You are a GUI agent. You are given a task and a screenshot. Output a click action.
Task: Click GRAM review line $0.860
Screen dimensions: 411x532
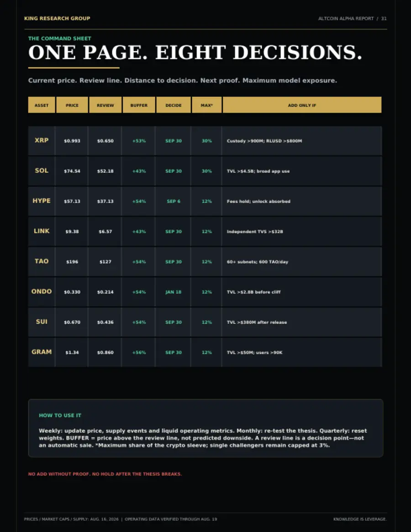click(105, 352)
